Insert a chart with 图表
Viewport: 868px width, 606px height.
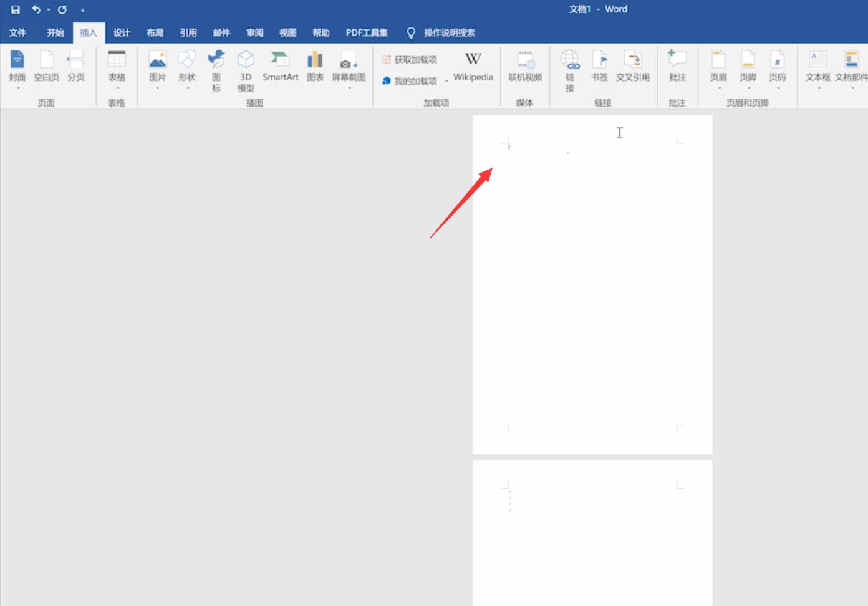(315, 67)
